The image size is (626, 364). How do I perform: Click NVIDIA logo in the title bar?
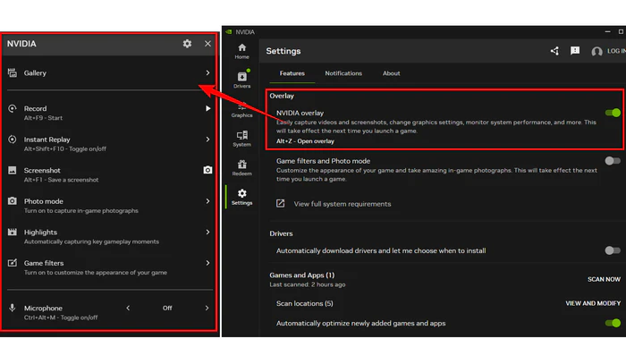229,32
